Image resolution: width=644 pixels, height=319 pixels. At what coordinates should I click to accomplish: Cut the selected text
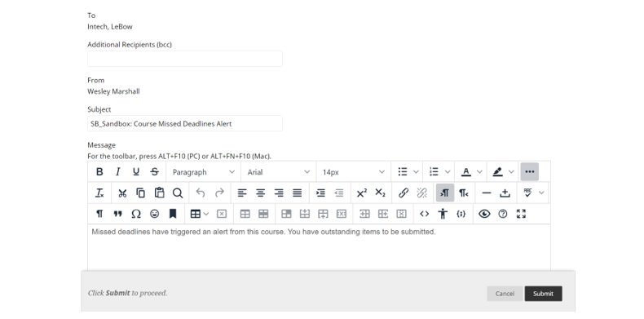pyautogui.click(x=122, y=193)
